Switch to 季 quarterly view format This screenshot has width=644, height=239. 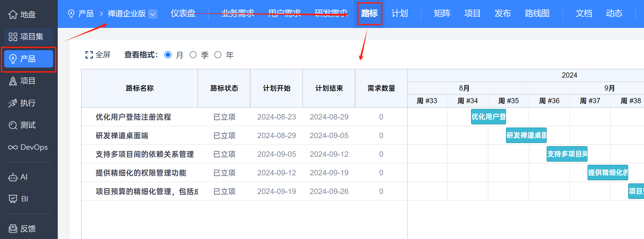click(x=193, y=55)
